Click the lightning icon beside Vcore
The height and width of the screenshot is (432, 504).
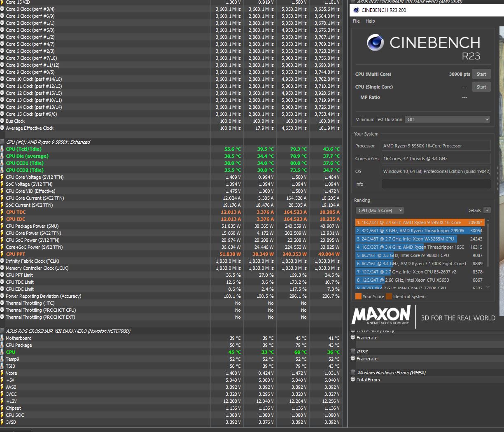coord(2,373)
